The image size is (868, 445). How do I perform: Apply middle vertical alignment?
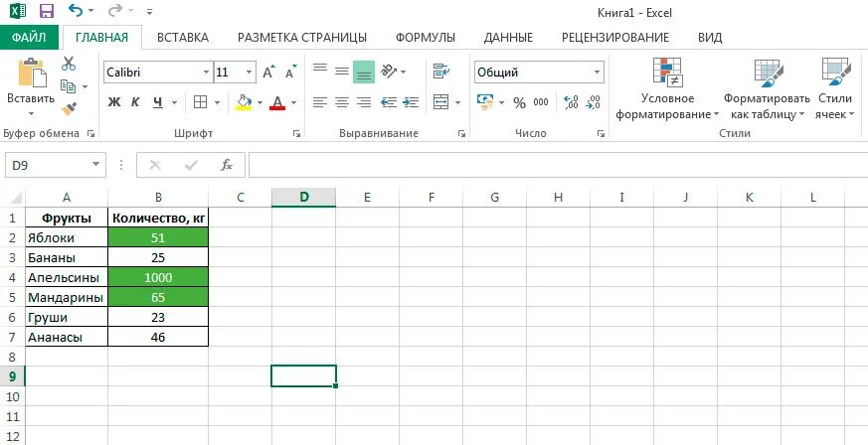342,72
